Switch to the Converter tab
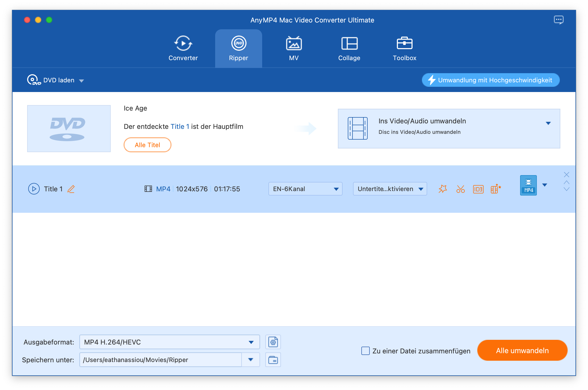The image size is (588, 390). 183,49
